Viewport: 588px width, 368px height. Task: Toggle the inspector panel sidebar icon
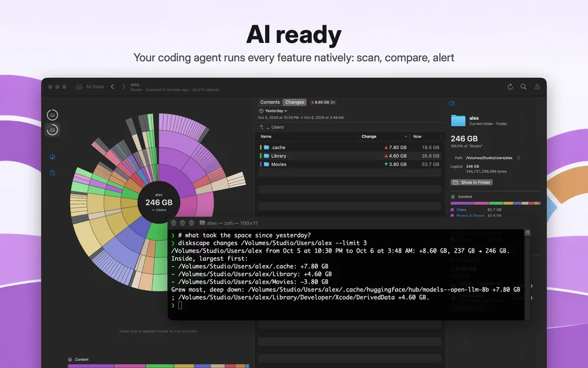[452, 103]
